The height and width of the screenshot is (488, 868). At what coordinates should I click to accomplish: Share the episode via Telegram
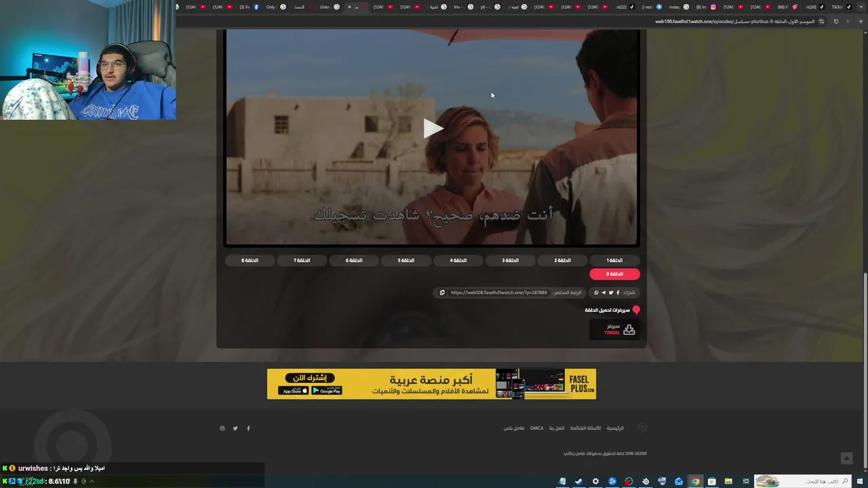[x=604, y=293]
